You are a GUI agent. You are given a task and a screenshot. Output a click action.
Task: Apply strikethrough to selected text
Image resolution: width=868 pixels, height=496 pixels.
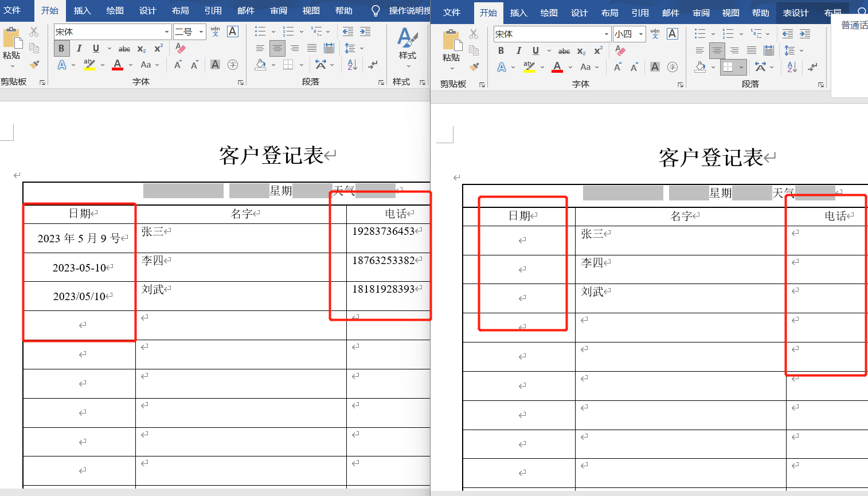click(x=124, y=48)
